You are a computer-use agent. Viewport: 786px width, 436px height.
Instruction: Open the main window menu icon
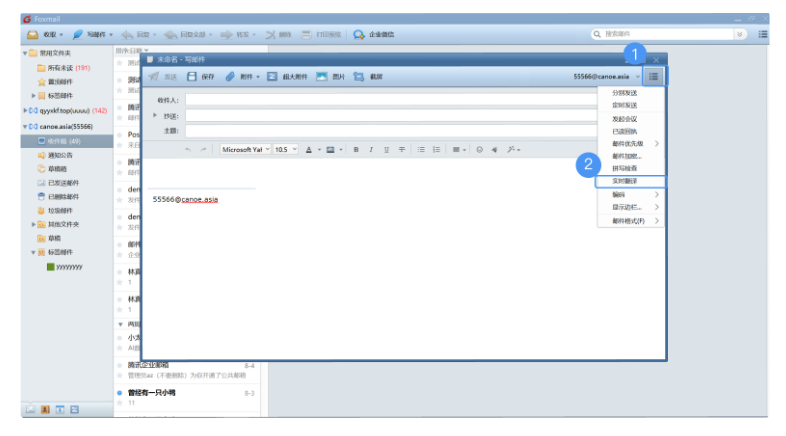[762, 34]
